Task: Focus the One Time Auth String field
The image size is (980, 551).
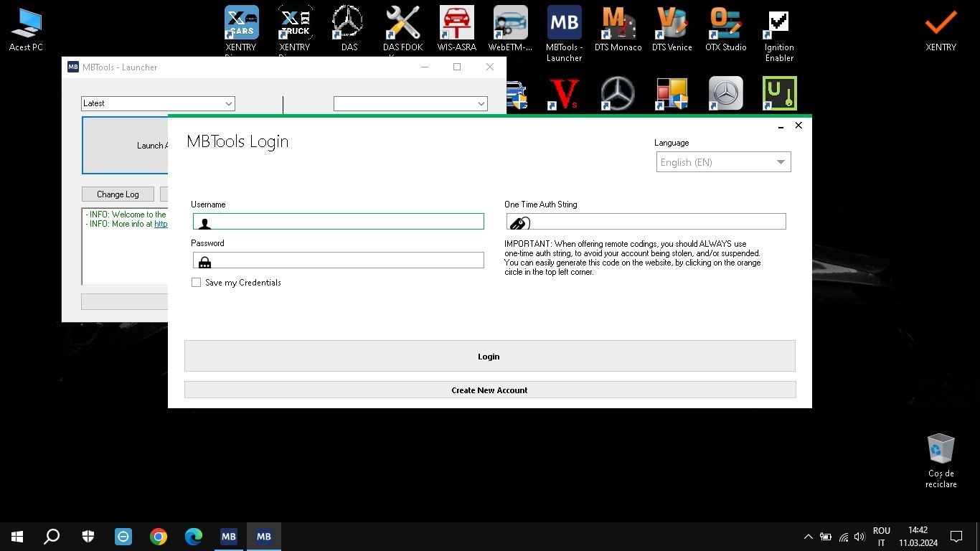Action: (x=646, y=221)
